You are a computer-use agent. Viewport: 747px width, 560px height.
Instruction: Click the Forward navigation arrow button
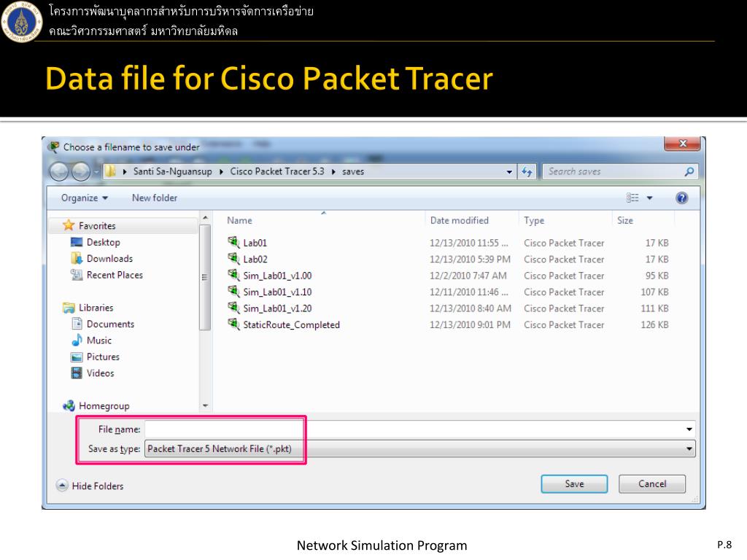[80, 171]
